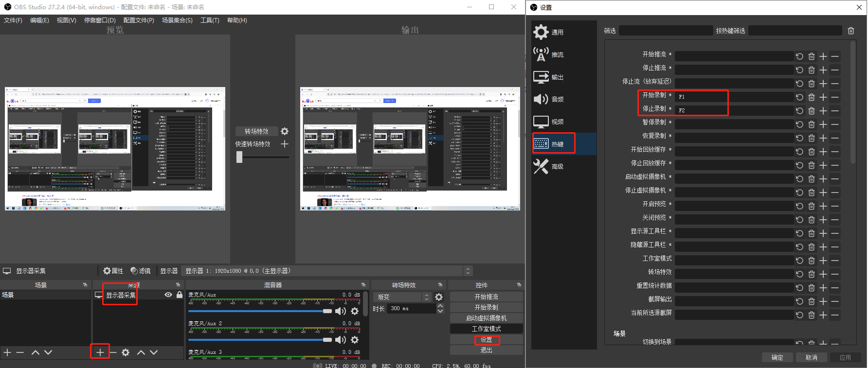Add another hotkey row for 停止录制
Image resolution: width=868 pixels, height=368 pixels.
tap(823, 111)
